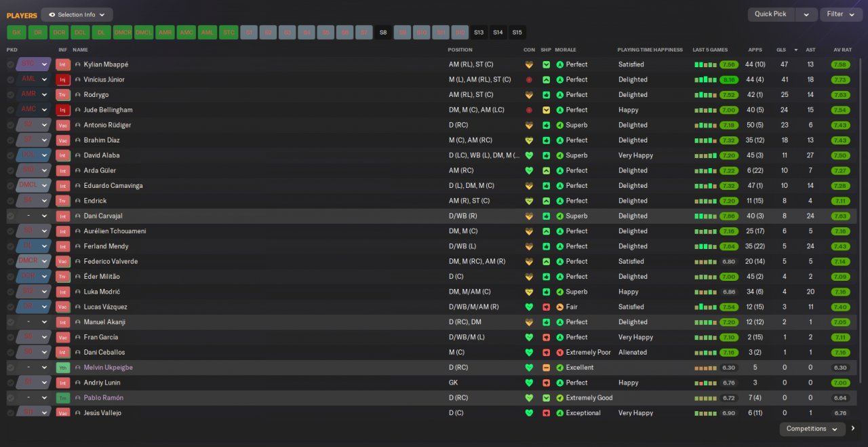
Task: Toggle pick checkmark for Jude Bellingham
Action: click(10, 110)
